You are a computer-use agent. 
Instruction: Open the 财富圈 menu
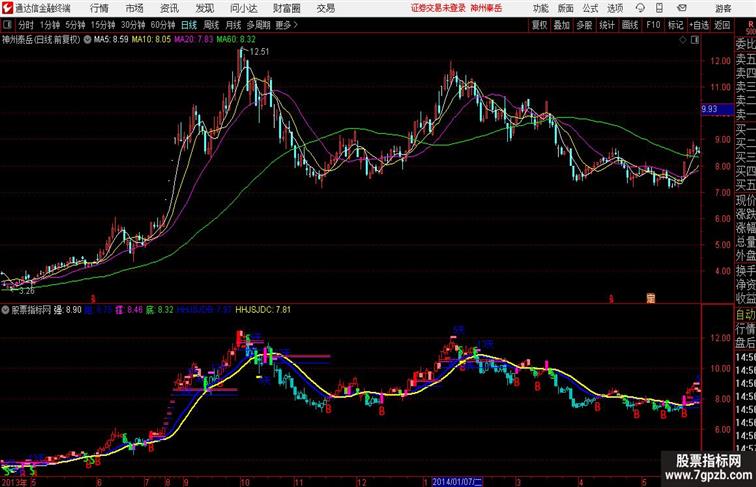pyautogui.click(x=286, y=8)
